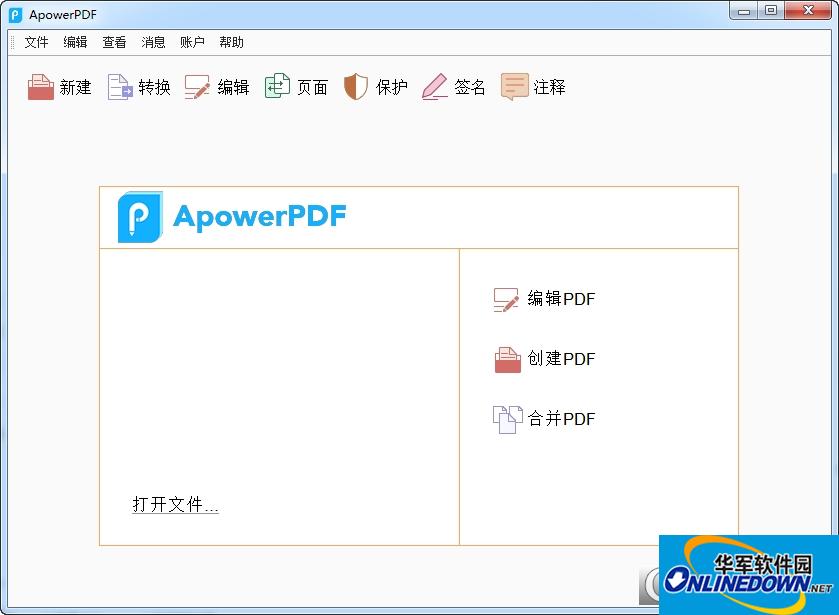Click the ApowerPDF logo icon
The width and height of the screenshot is (839, 615).
tap(140, 215)
